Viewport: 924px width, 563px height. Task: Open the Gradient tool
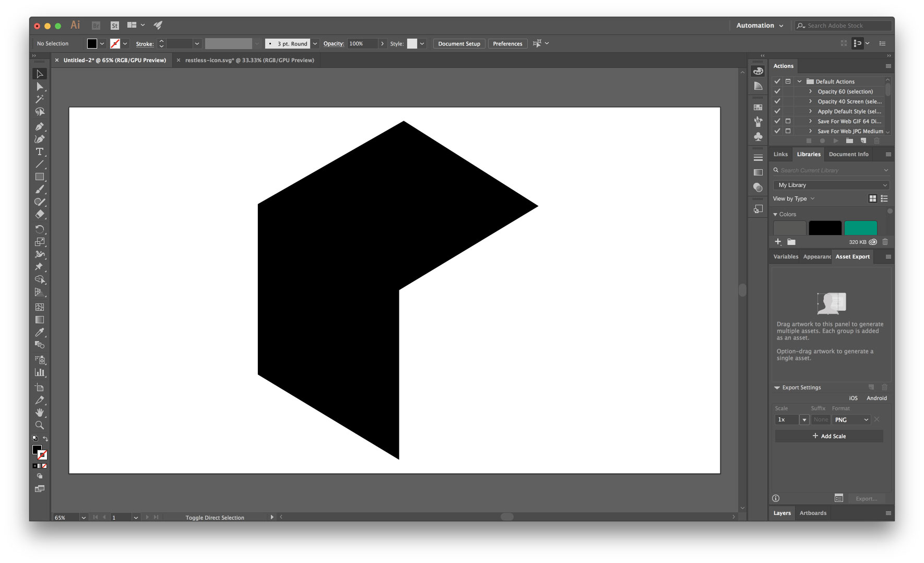[40, 319]
